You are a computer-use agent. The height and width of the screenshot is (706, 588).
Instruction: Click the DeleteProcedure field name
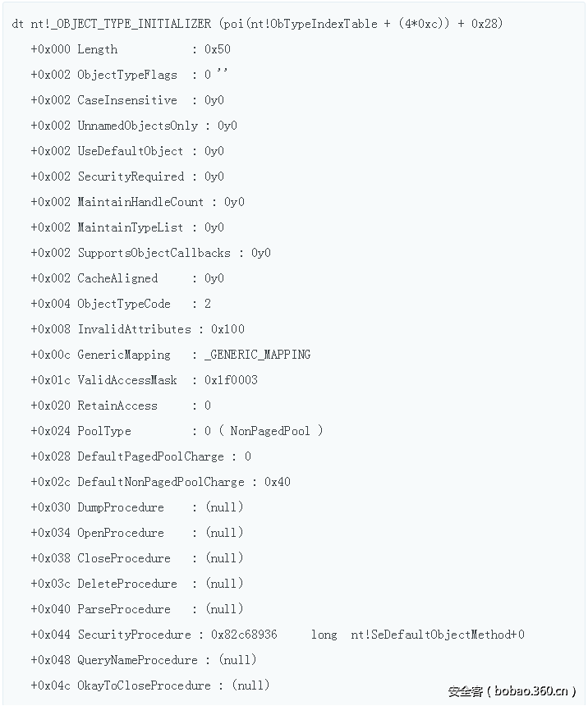click(x=127, y=584)
